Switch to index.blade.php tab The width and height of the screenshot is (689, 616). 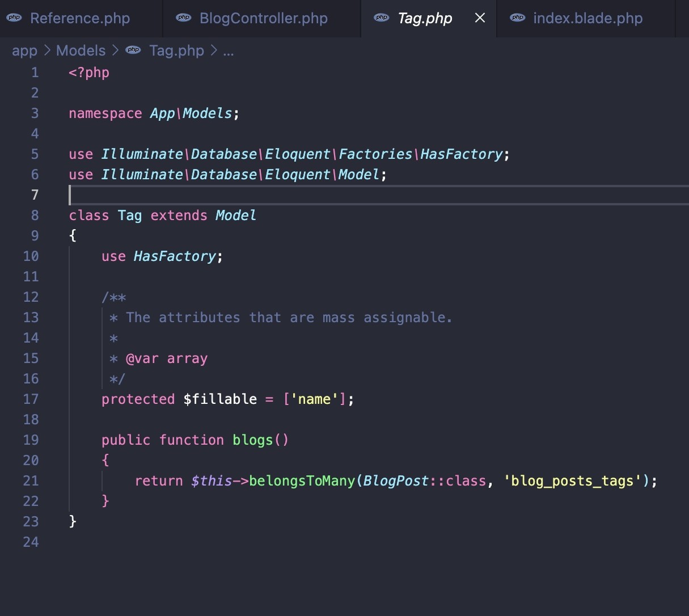pyautogui.click(x=587, y=18)
